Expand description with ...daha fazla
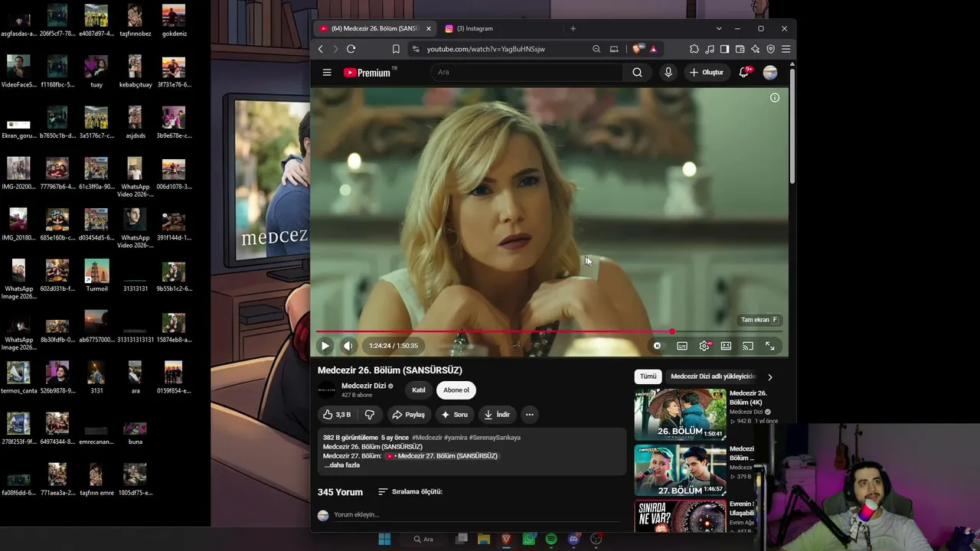The height and width of the screenshot is (551, 980). (341, 465)
